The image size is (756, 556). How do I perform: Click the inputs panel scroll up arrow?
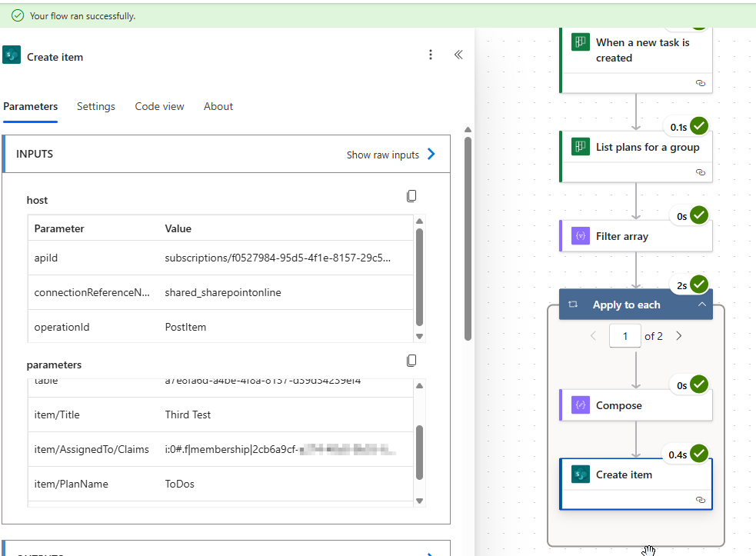pos(468,130)
